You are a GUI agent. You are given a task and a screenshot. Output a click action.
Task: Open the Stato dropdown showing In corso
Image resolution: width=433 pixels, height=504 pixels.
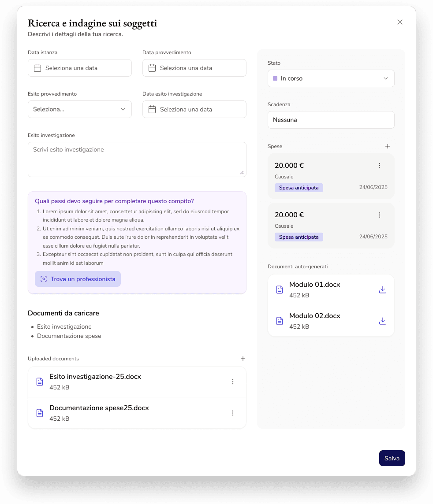331,78
